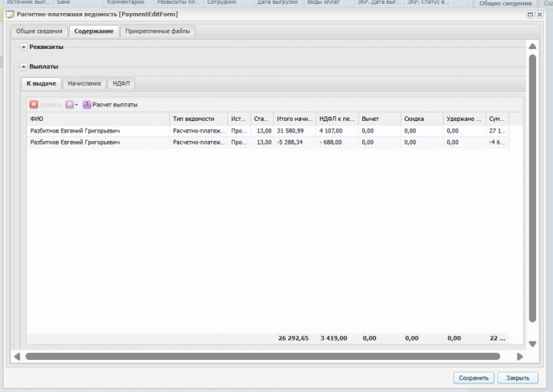Click the first Разбитнов Евгений Григорьевич row name
Viewport: 553px width, 392px height.
pos(75,131)
